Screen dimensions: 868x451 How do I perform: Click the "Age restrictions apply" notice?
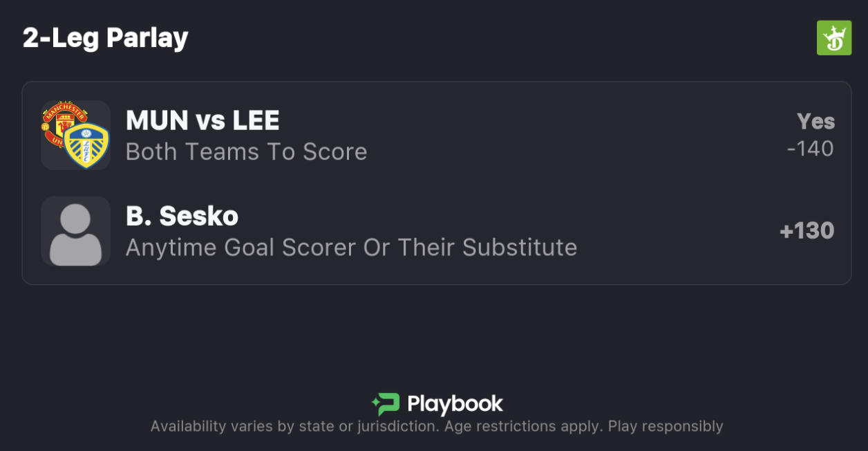point(522,426)
